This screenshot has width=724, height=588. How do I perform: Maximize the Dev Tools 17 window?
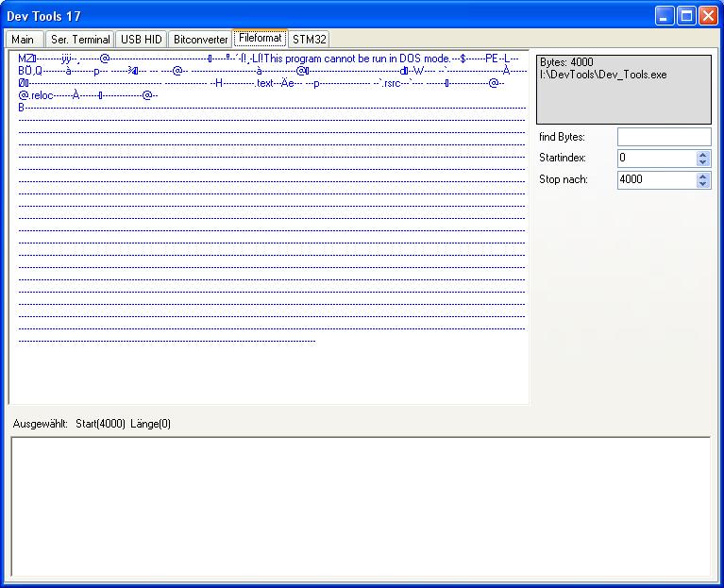tap(686, 15)
